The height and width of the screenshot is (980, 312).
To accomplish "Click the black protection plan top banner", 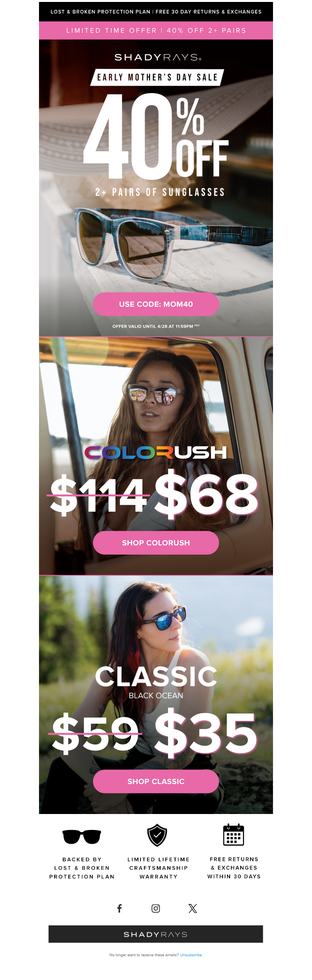I will (x=156, y=12).
